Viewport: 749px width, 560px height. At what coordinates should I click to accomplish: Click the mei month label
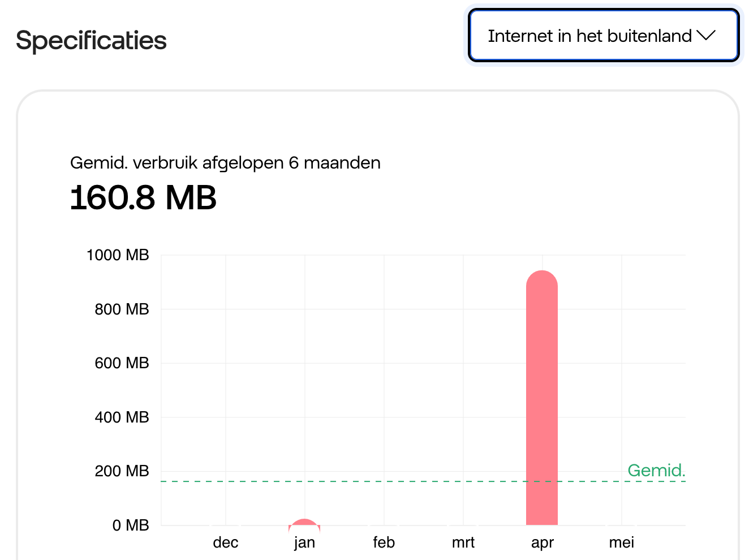click(x=621, y=542)
